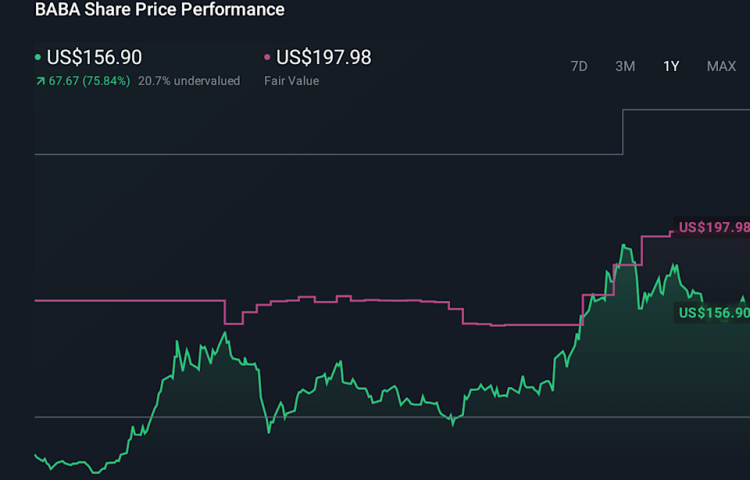750x480 pixels.
Task: Click the BABA Share Price Performance title
Action: pos(160,10)
